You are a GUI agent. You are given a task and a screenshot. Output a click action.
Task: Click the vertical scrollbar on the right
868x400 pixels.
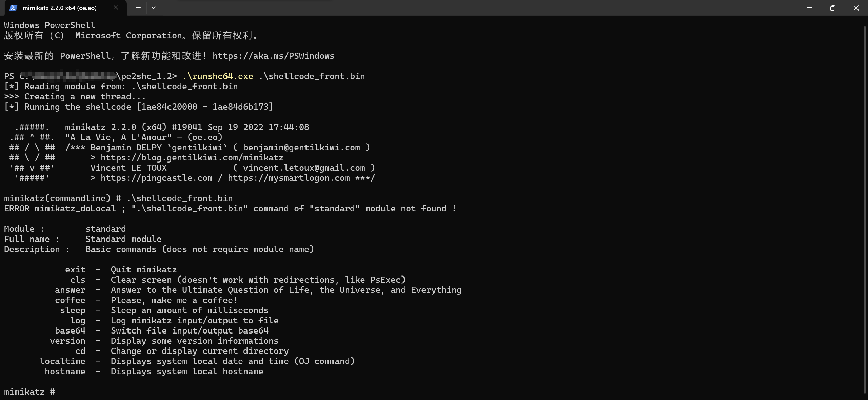point(865,204)
